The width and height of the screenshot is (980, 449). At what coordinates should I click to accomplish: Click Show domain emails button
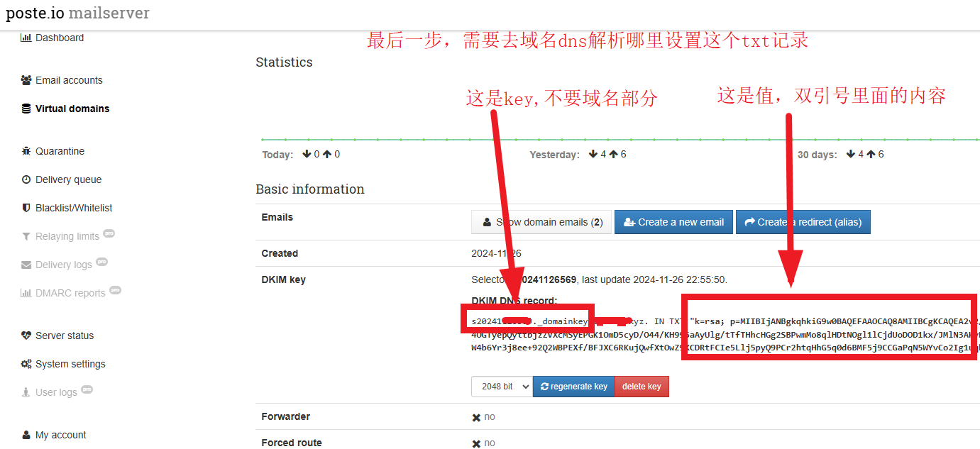point(541,222)
